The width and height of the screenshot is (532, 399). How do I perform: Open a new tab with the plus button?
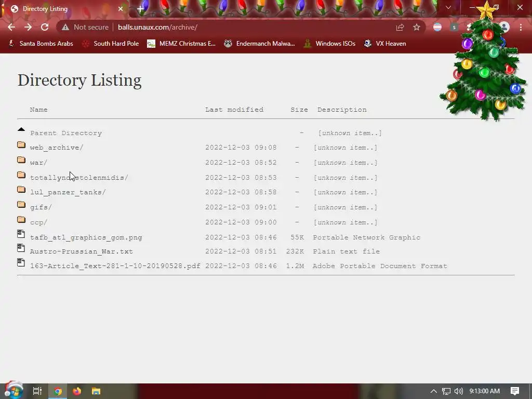140,9
